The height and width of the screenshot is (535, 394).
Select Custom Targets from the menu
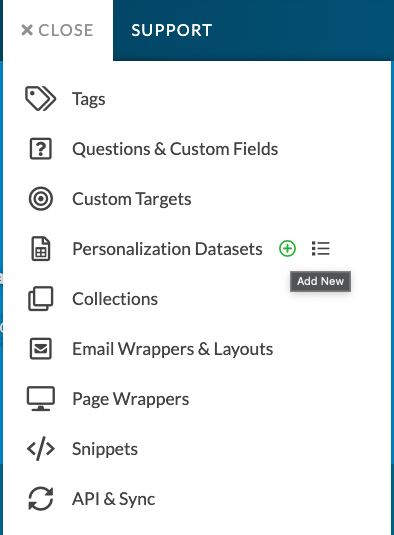(x=132, y=199)
